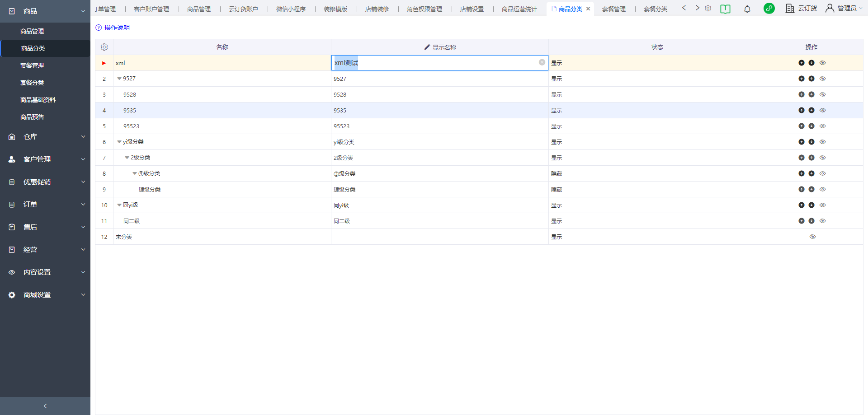The image size is (868, 415).
Task: Open the 操作说明 instructions link
Action: click(x=117, y=28)
